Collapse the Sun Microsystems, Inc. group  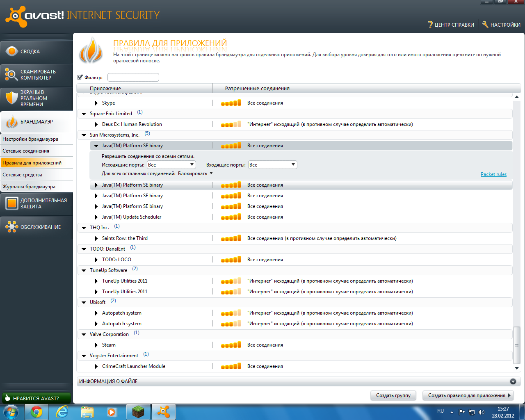84,135
